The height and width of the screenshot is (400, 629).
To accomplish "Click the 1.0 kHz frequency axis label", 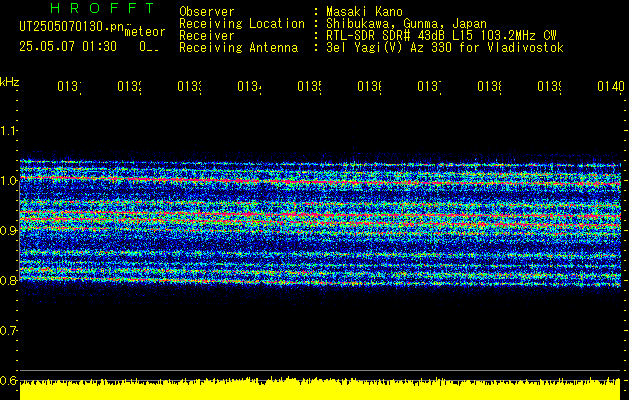I will (8, 181).
